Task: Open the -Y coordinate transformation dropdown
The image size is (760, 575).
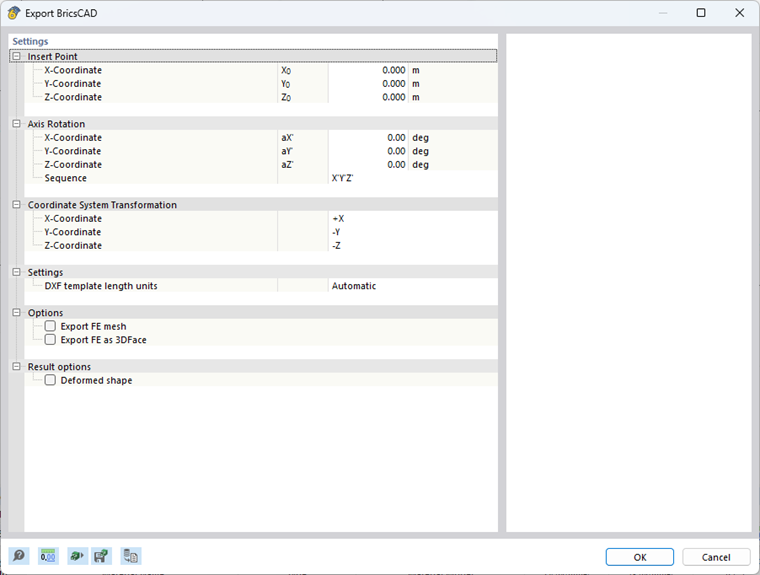Action: (x=412, y=232)
